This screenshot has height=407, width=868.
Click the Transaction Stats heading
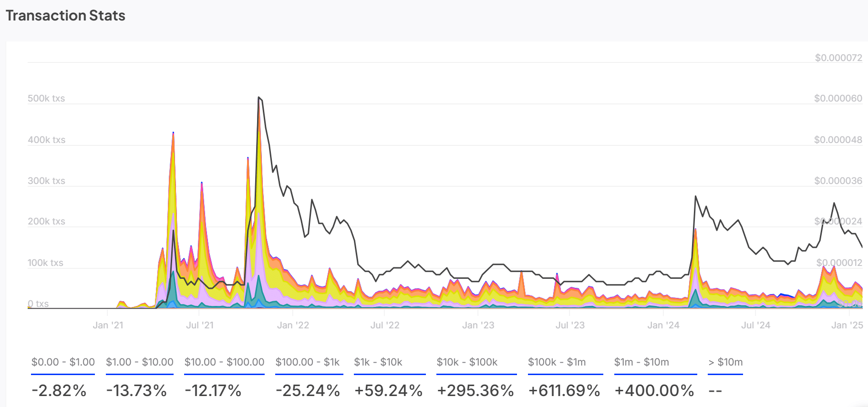(x=65, y=16)
